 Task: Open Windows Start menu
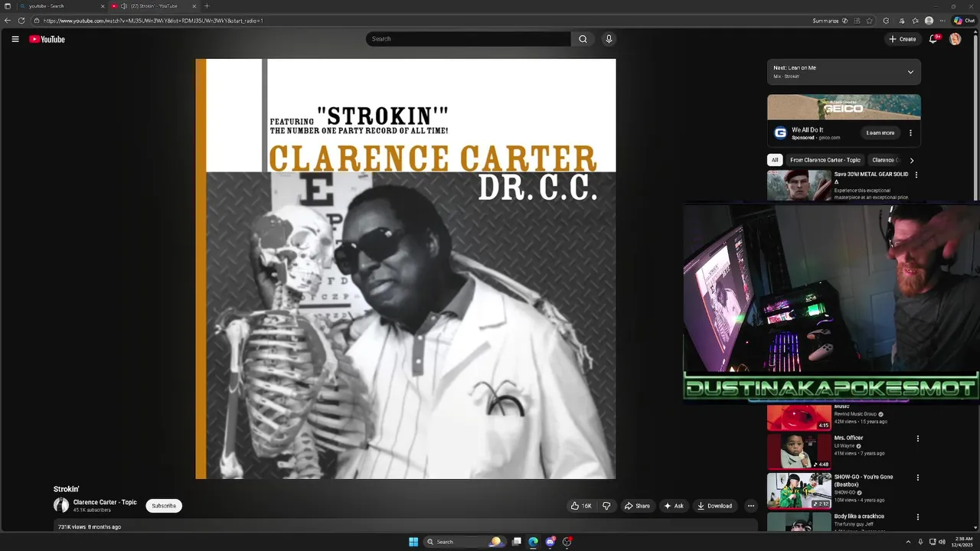[413, 542]
